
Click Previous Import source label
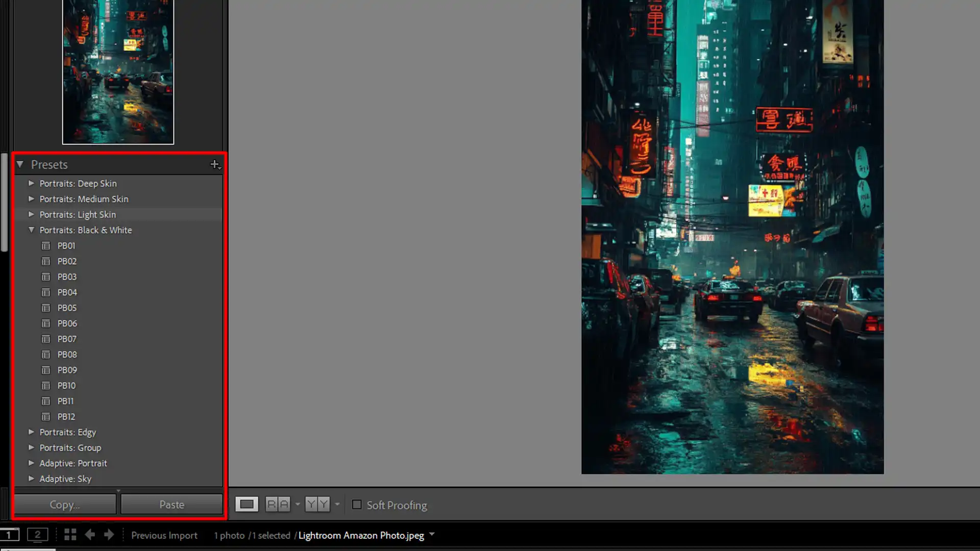164,535
